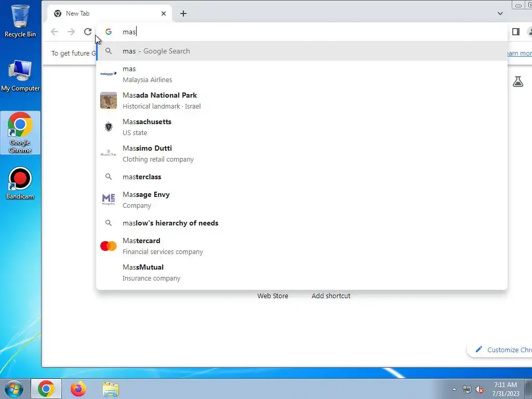Click the Google logo in address bar
This screenshot has height=399, width=532.
pos(109,32)
